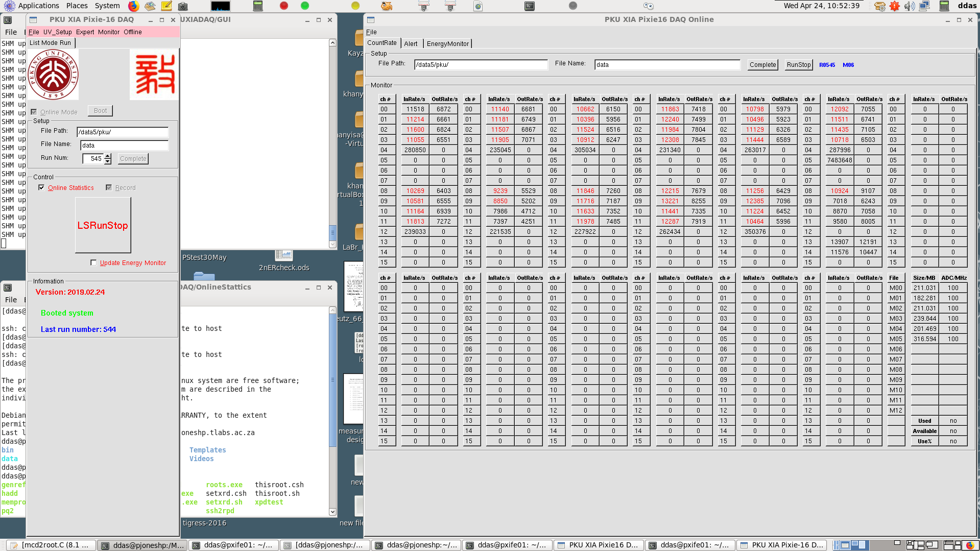Click the ddas user menu in top panel
The width and height of the screenshot is (980, 551).
tap(967, 6)
